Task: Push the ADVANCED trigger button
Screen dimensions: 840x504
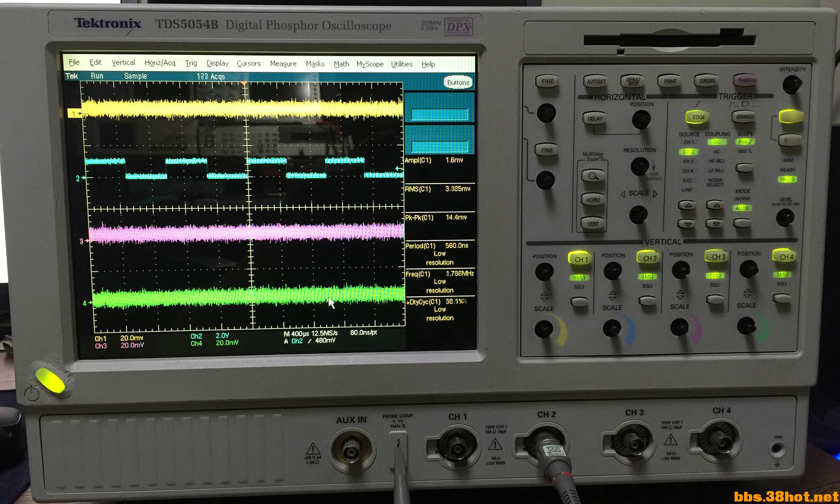Action: click(744, 116)
